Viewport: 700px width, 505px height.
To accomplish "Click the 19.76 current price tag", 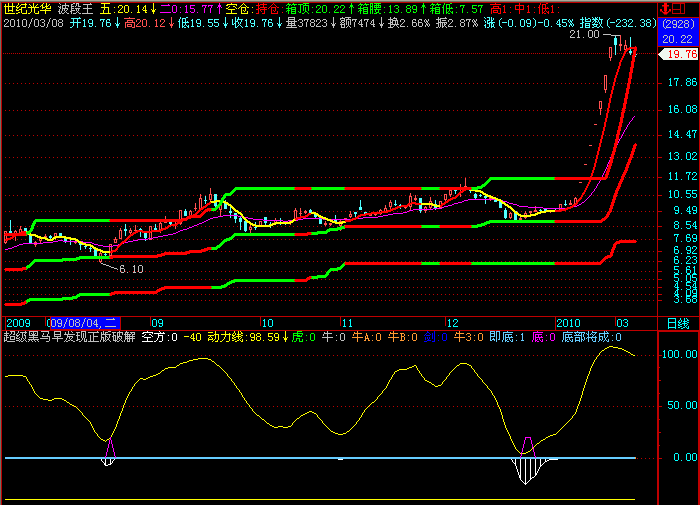I will [x=680, y=55].
